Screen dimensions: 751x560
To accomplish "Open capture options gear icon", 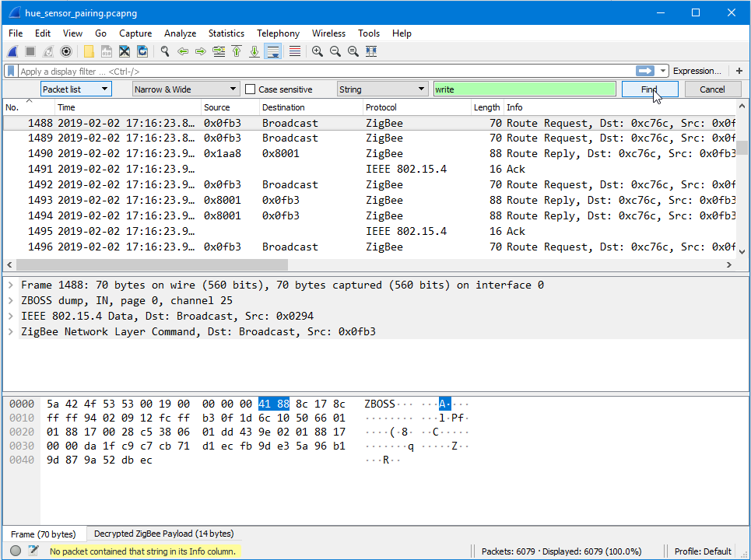I will [66, 51].
